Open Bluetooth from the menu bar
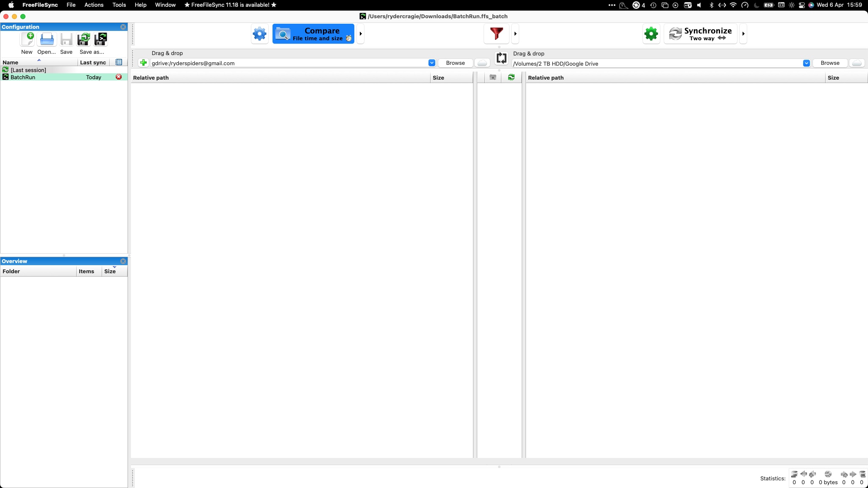Viewport: 868px width, 488px height. tap(712, 5)
